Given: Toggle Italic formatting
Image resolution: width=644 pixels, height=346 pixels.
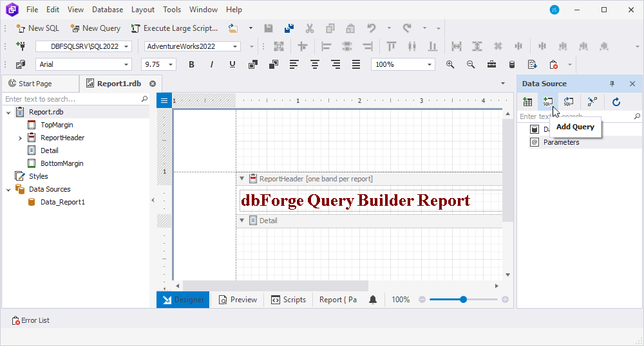Looking at the screenshot, I should (x=212, y=64).
